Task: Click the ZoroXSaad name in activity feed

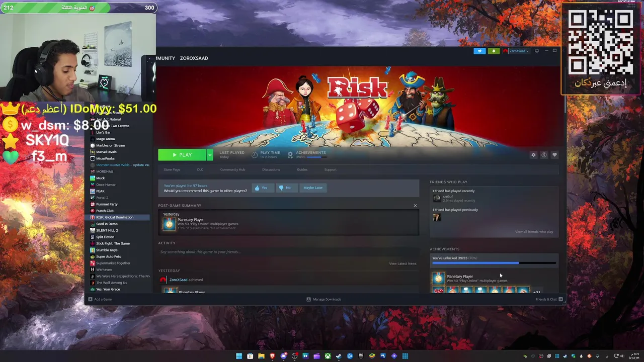Action: 178,280
